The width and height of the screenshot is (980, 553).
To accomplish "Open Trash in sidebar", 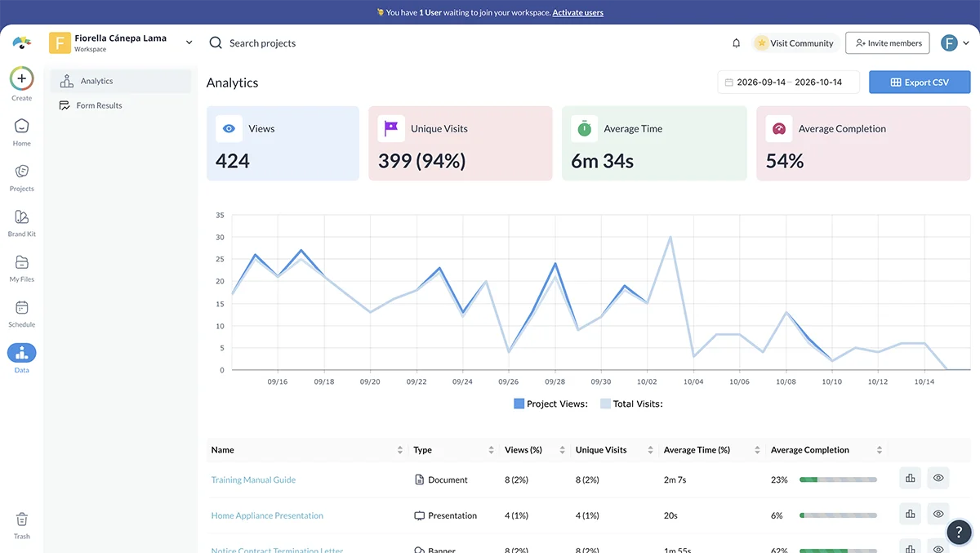I will [22, 524].
